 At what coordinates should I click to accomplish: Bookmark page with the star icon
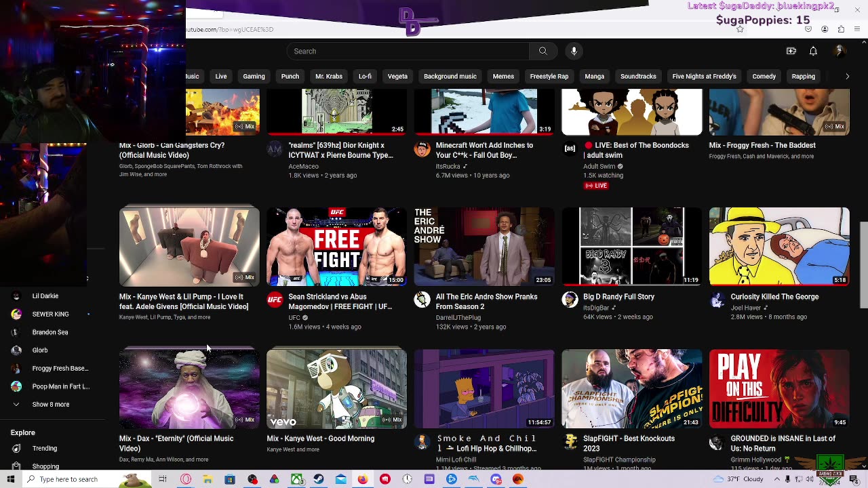pos(740,29)
